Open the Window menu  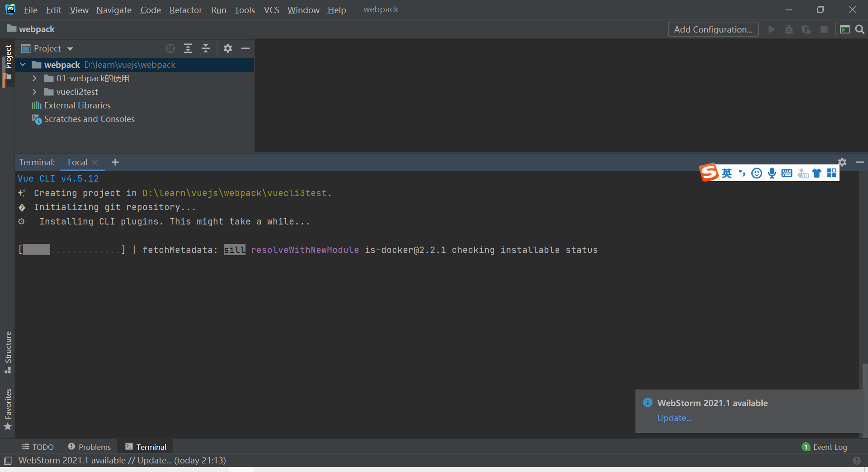[x=303, y=10]
